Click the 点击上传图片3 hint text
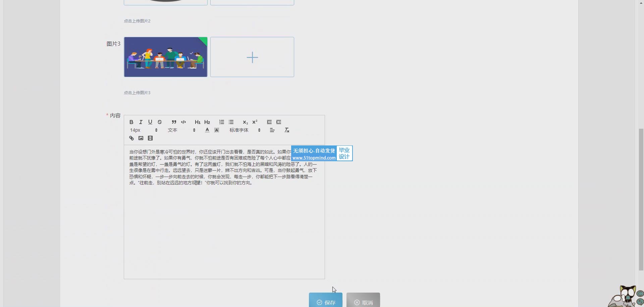The image size is (644, 307). click(137, 93)
